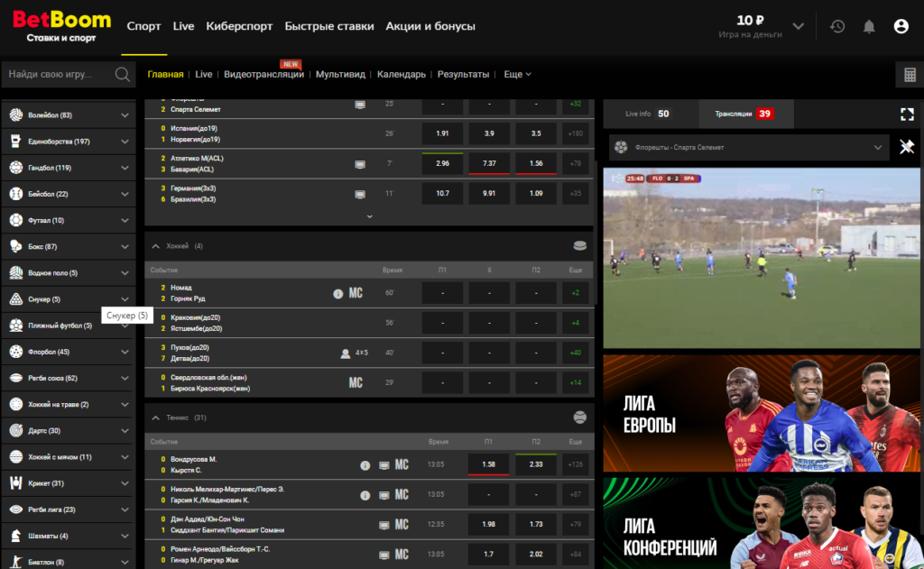Image resolution: width=924 pixels, height=569 pixels.
Task: Collapse the Хоккей (4) section
Action: coord(155,246)
